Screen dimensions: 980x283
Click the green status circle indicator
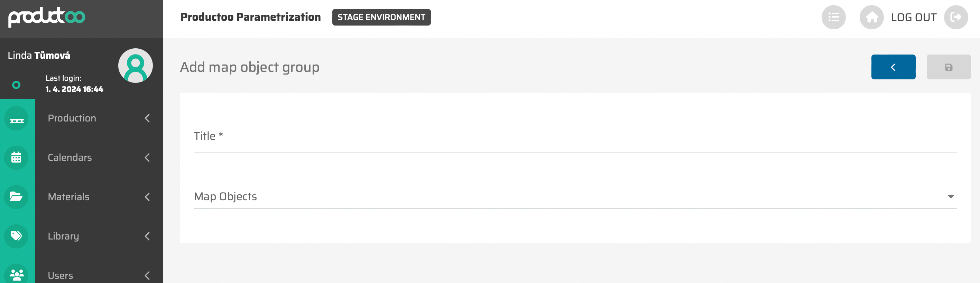point(16,85)
